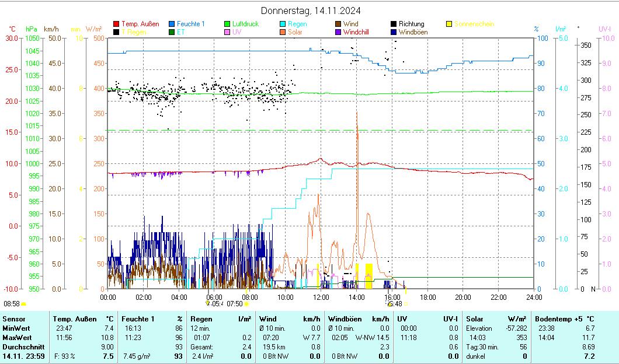Click the yellow Sonnenschein legend square

pos(449,24)
